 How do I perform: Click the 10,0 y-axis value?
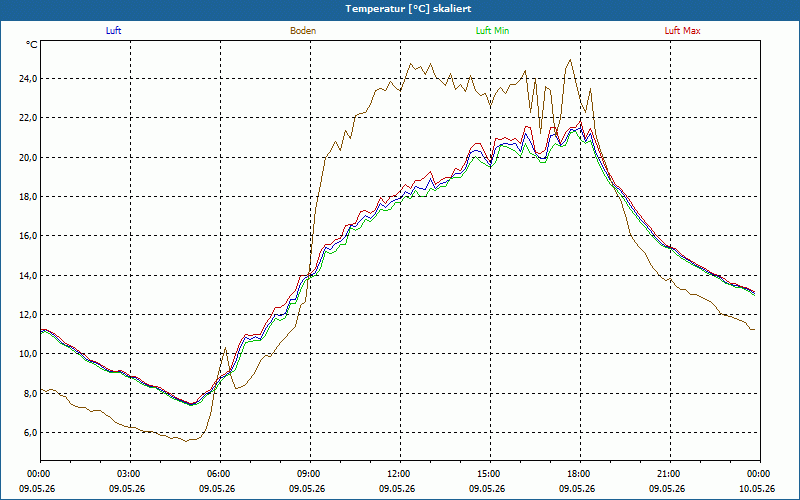tap(28, 354)
